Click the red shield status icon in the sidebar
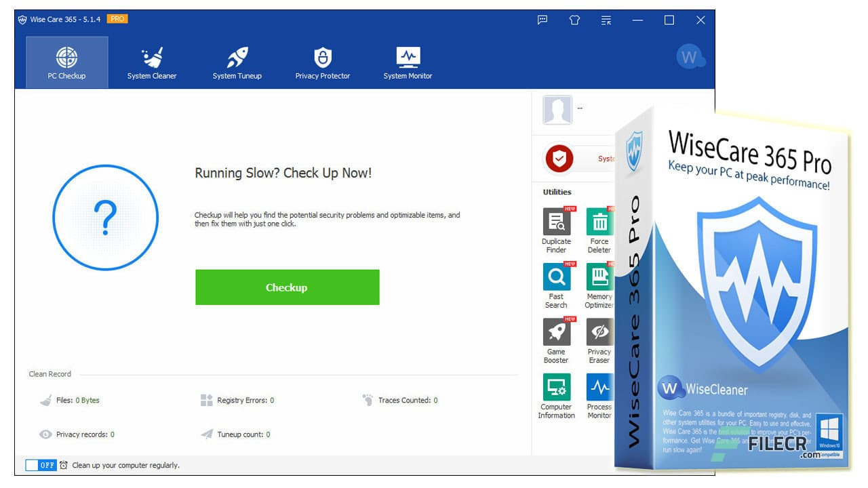This screenshot has height=488, width=868. click(x=559, y=159)
